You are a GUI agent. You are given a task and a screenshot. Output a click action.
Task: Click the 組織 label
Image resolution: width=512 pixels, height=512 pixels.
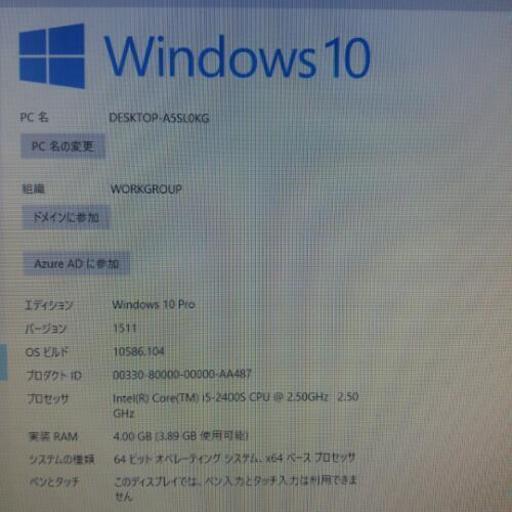[x=33, y=189]
